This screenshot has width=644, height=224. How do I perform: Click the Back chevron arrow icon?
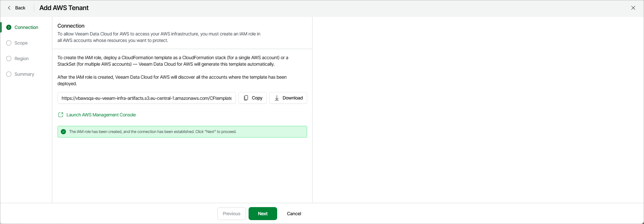(x=9, y=8)
